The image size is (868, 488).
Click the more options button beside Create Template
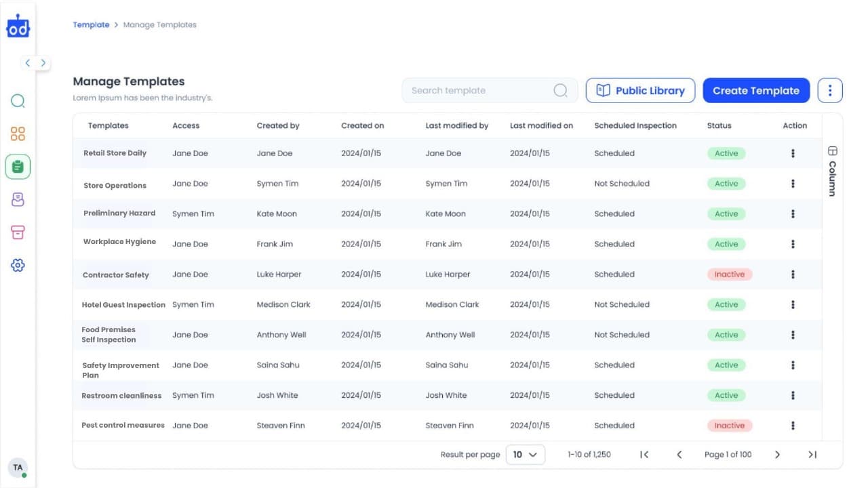(x=830, y=90)
